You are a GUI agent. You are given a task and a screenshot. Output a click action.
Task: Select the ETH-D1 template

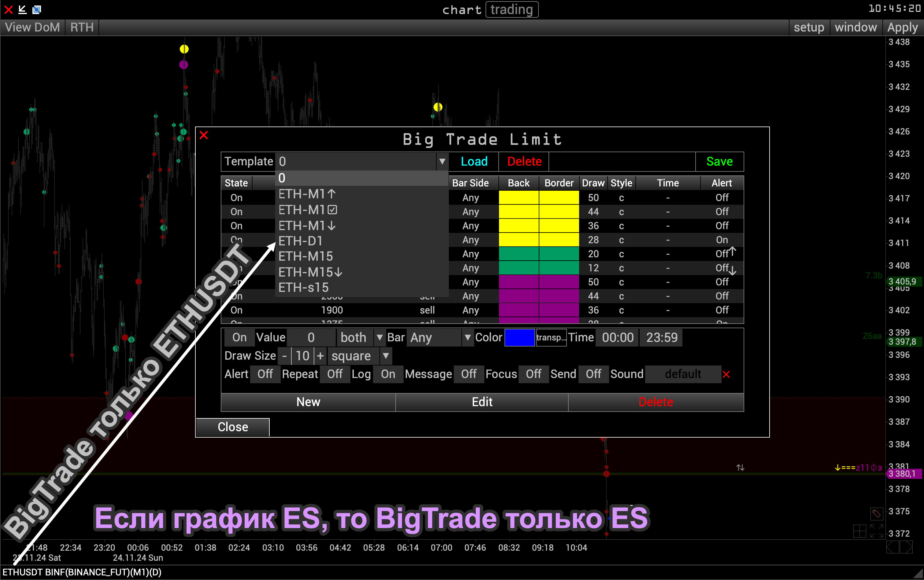pos(362,241)
